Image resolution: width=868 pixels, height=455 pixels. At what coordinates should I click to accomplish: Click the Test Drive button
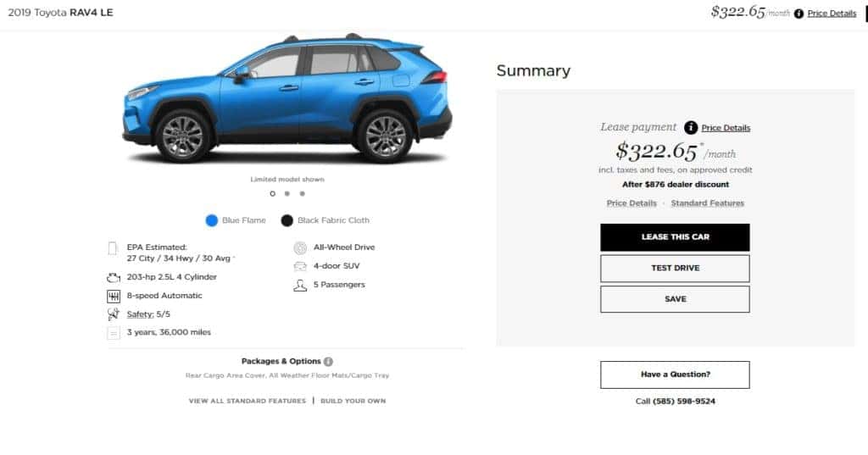[x=675, y=269]
